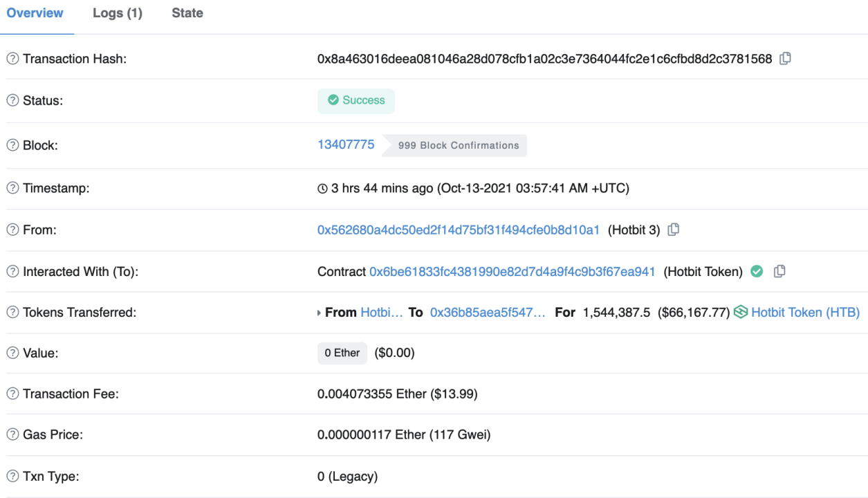This screenshot has height=498, width=868.
Task: Open block 13407775 link
Action: [346, 145]
